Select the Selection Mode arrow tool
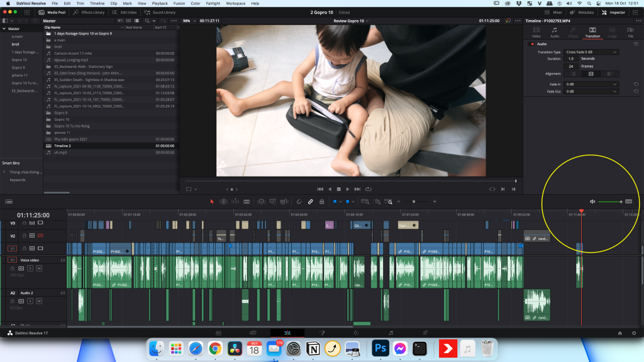 [212, 202]
